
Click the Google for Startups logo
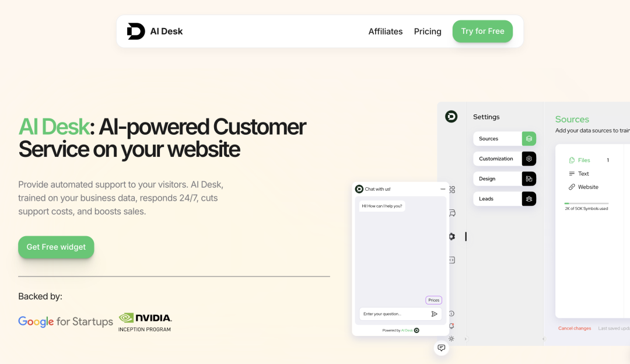pyautogui.click(x=65, y=321)
